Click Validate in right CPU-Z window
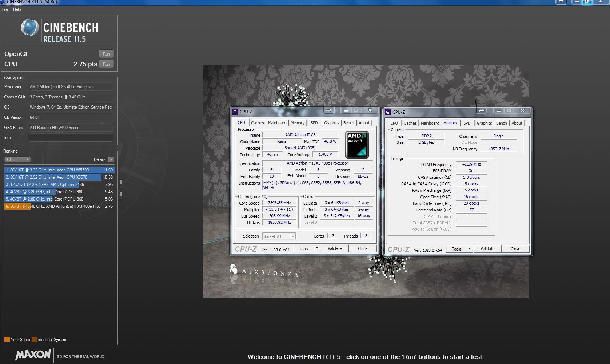This screenshot has width=610, height=364. point(487,249)
